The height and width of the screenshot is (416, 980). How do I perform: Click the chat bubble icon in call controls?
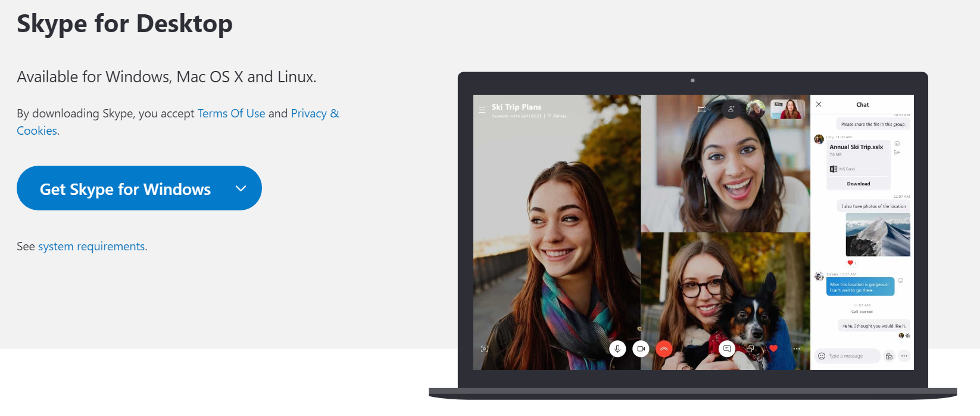pyautogui.click(x=727, y=349)
